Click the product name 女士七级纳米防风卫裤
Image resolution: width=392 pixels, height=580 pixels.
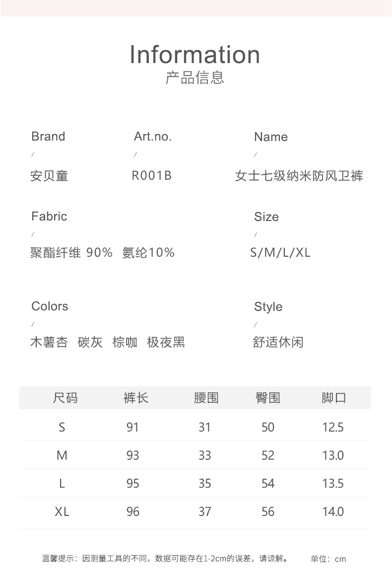(x=299, y=176)
